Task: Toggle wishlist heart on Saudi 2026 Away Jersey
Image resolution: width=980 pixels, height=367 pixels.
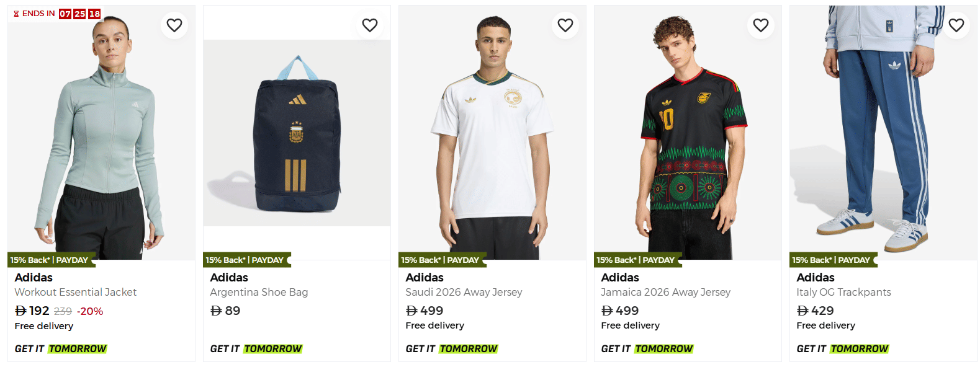Action: 565,25
